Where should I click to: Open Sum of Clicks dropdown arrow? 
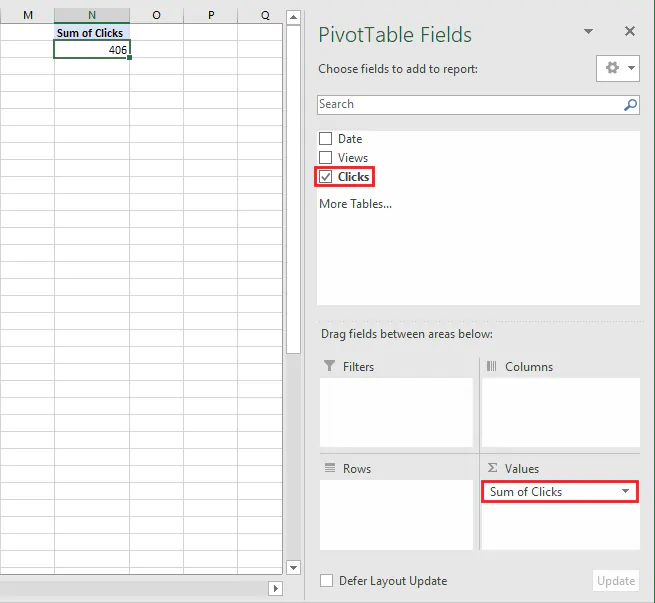click(x=625, y=491)
